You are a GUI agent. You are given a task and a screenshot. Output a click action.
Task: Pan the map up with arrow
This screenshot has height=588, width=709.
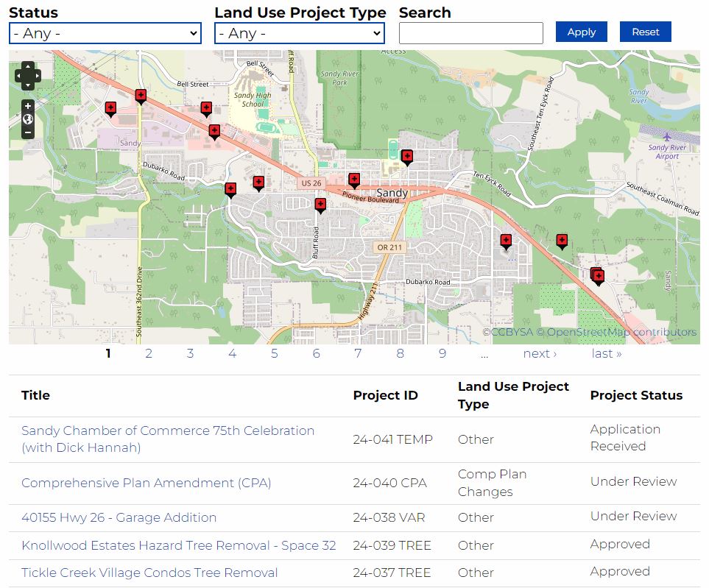point(28,67)
